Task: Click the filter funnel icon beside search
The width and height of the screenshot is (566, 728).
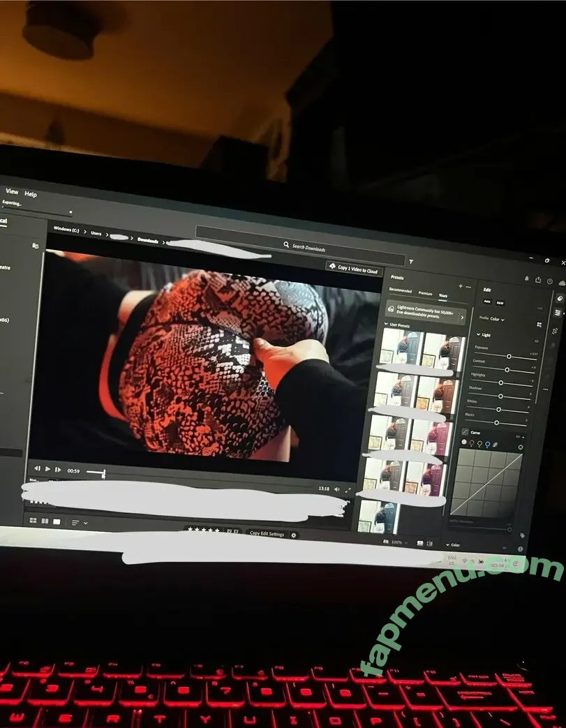Action: pos(411,261)
